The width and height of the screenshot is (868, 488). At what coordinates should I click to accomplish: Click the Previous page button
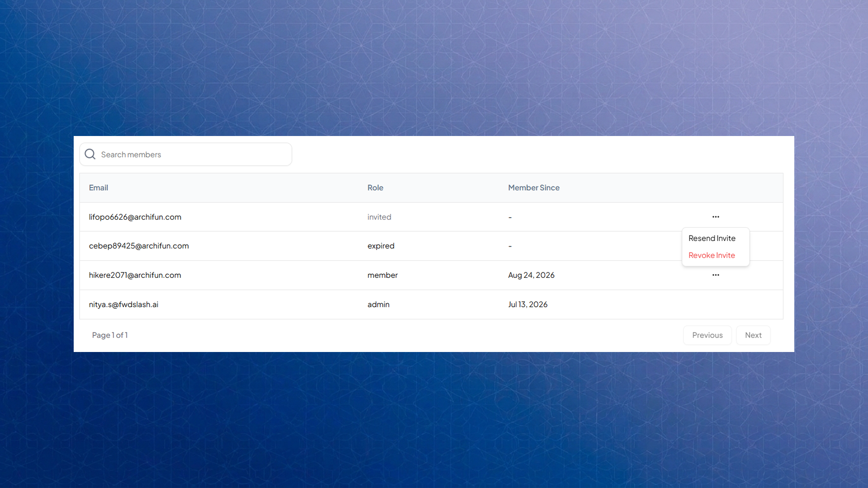[707, 335]
